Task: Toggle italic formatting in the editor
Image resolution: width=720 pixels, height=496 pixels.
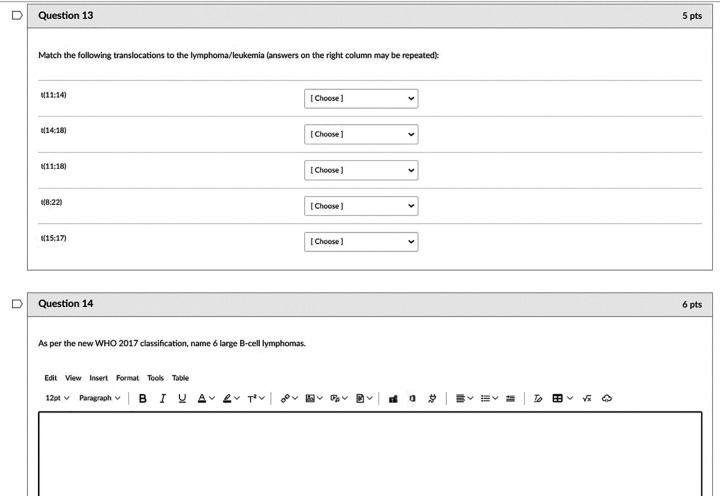Action: (x=163, y=398)
